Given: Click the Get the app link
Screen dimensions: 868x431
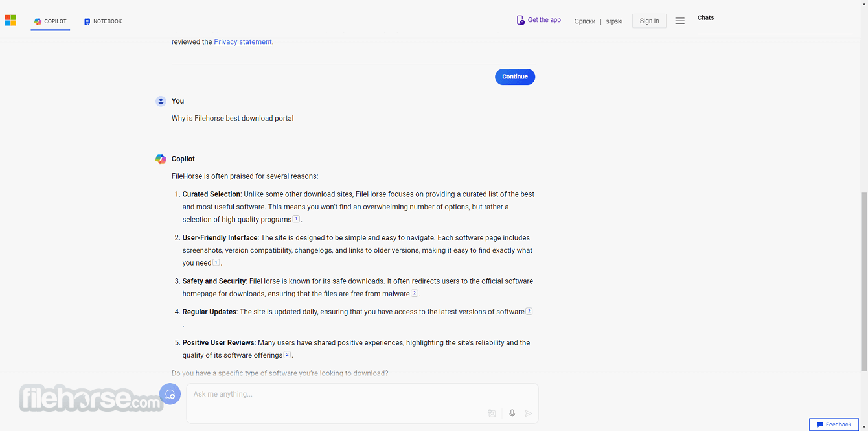Looking at the screenshot, I should pos(538,20).
